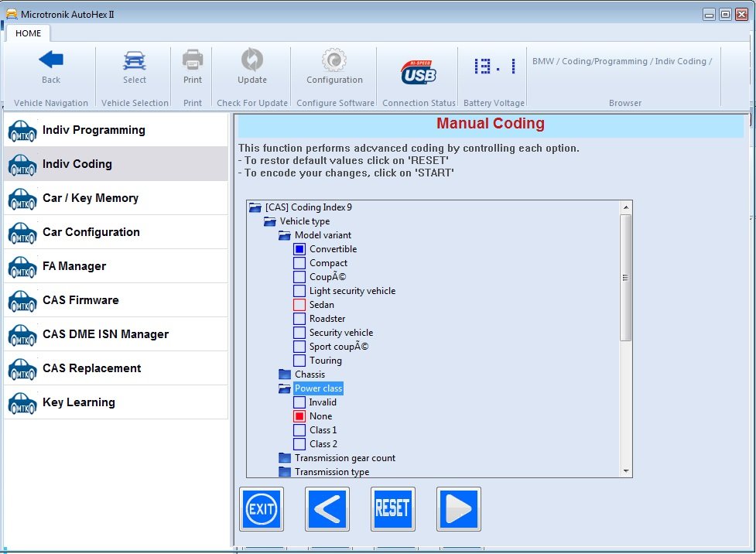Tick the Light security vehicle checkbox
This screenshot has width=756, height=554.
[299, 291]
